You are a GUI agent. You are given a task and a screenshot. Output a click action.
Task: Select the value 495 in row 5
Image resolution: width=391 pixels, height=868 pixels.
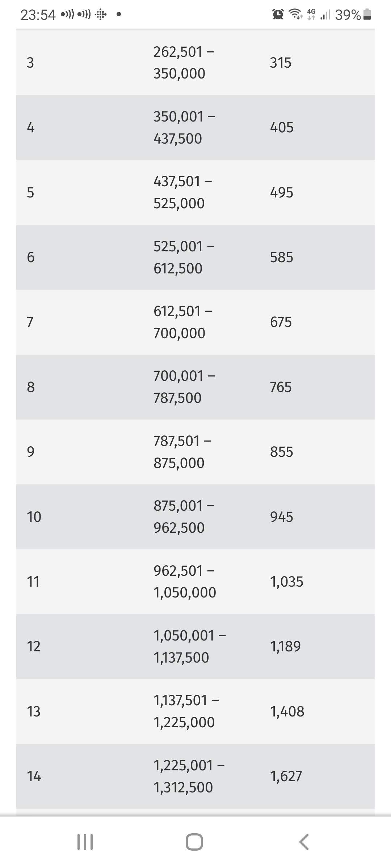coord(282,192)
